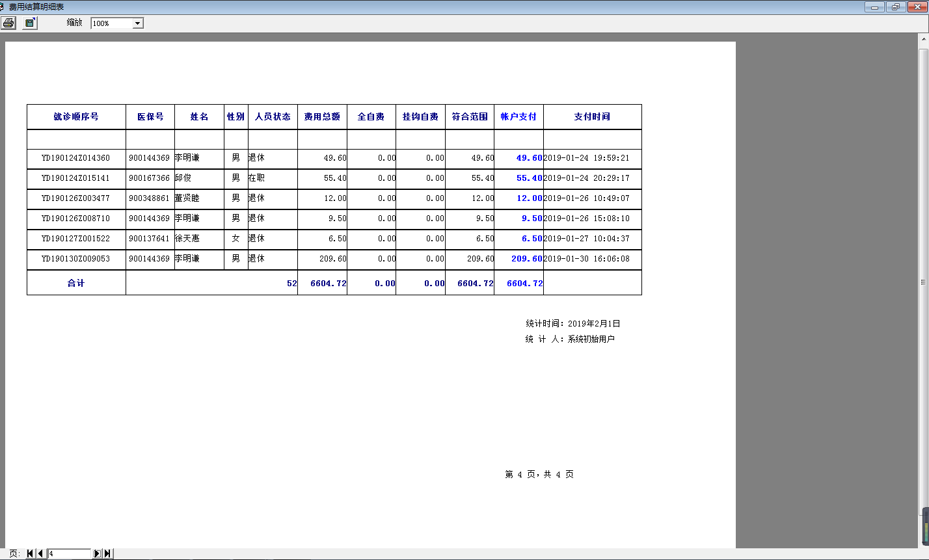Go to the next page of the report
929x560 pixels.
[98, 553]
